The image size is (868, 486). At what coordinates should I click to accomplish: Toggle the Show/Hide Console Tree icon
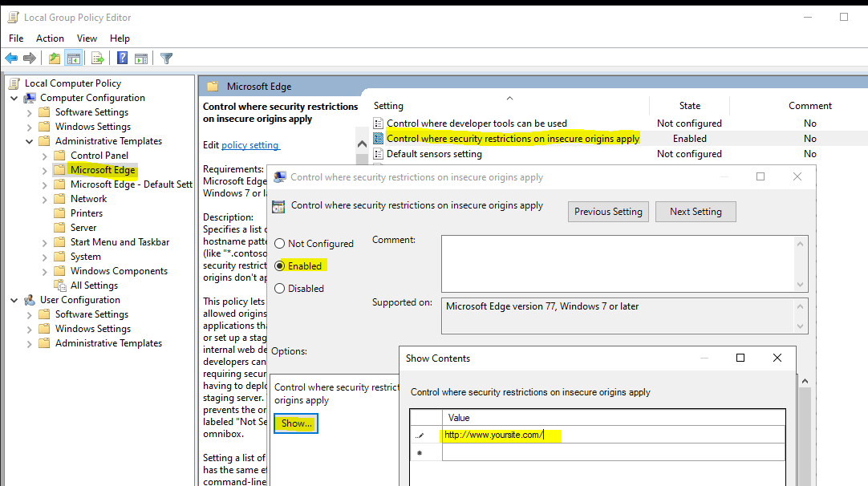(x=74, y=58)
